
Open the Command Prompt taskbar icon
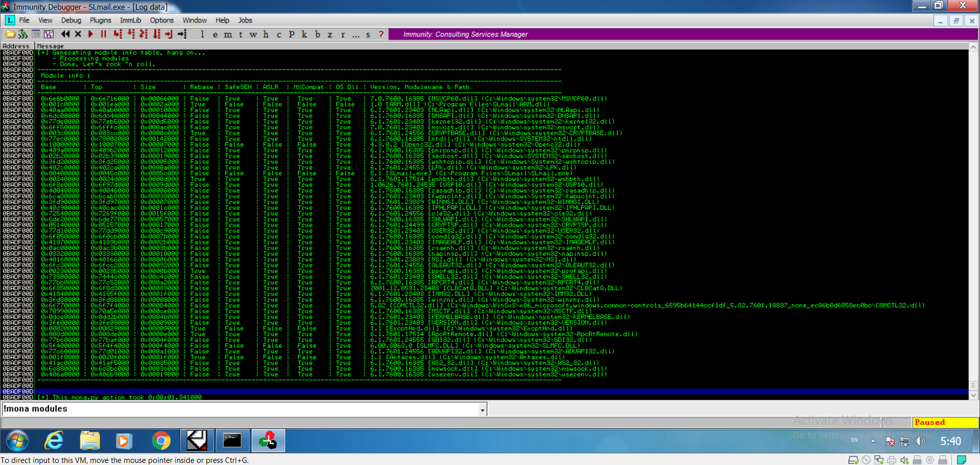[232, 441]
